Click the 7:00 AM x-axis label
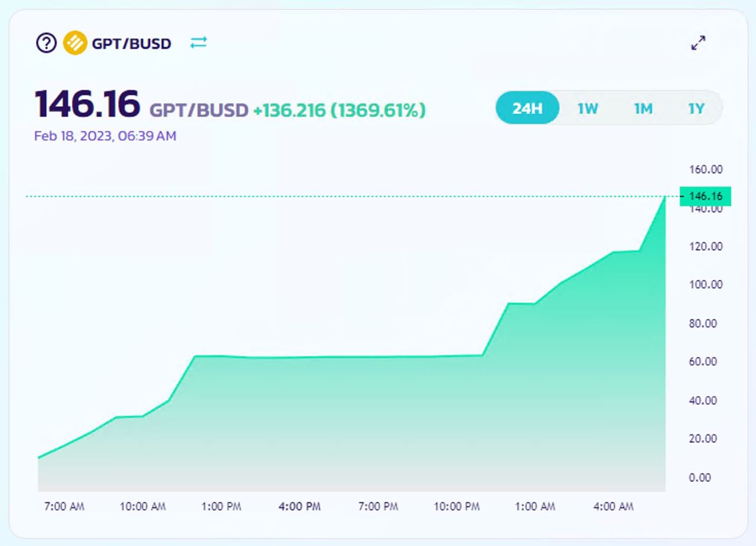The height and width of the screenshot is (546, 756). 64,506
